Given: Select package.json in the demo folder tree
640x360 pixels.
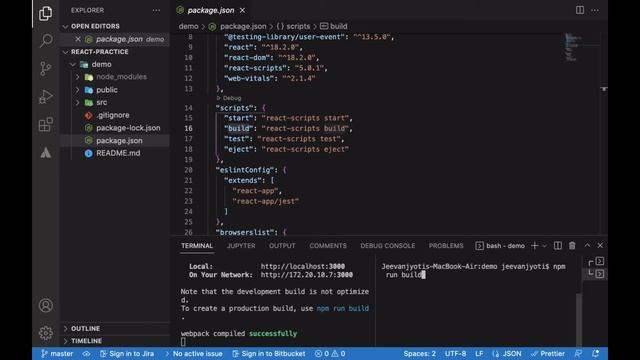Looking at the screenshot, I should [119, 140].
